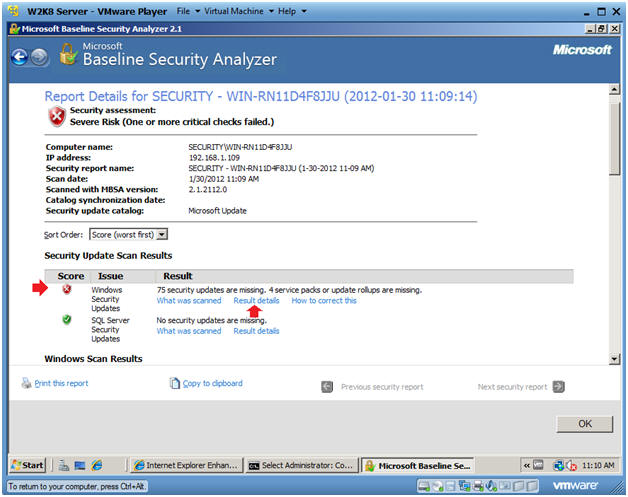Click the Microsoft Update catalog value
Viewport: 628px width, 497px height.
(217, 211)
